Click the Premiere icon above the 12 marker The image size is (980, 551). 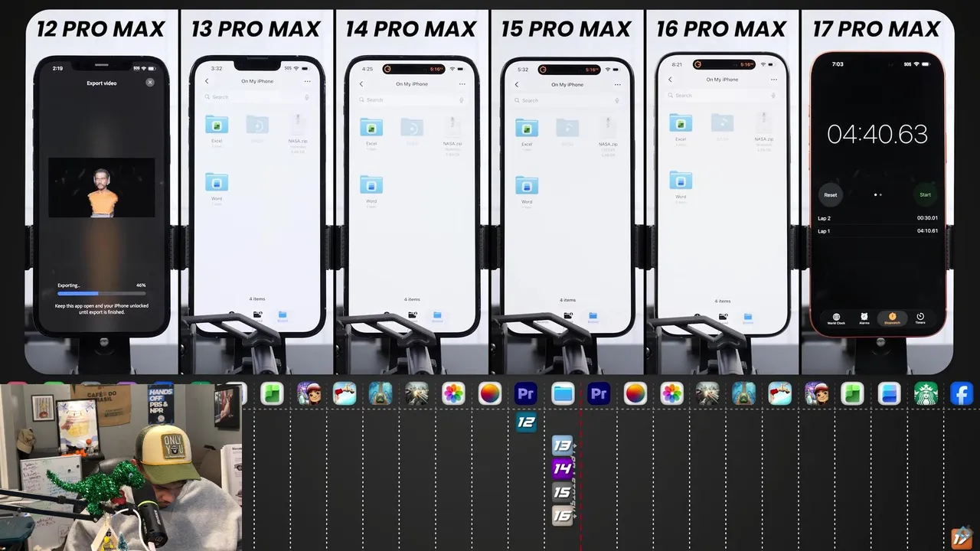point(526,394)
